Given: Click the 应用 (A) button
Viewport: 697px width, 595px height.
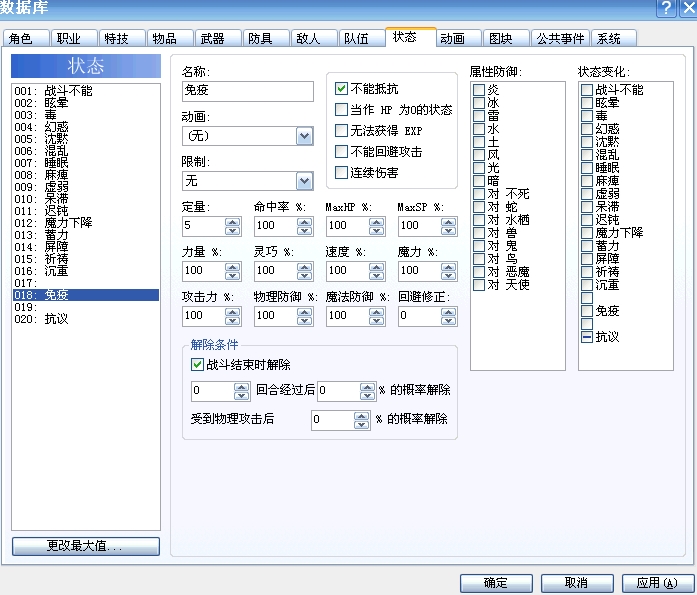Looking at the screenshot, I should tap(658, 583).
